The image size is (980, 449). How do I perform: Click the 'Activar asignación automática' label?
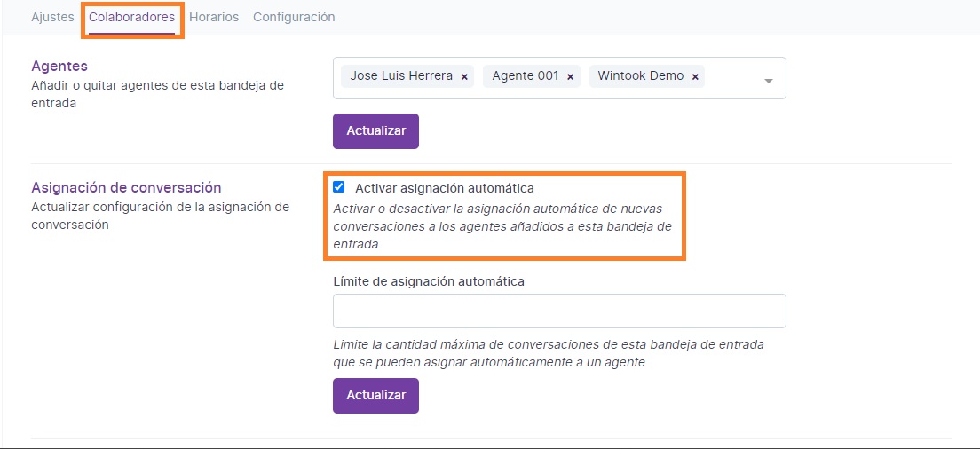[444, 188]
